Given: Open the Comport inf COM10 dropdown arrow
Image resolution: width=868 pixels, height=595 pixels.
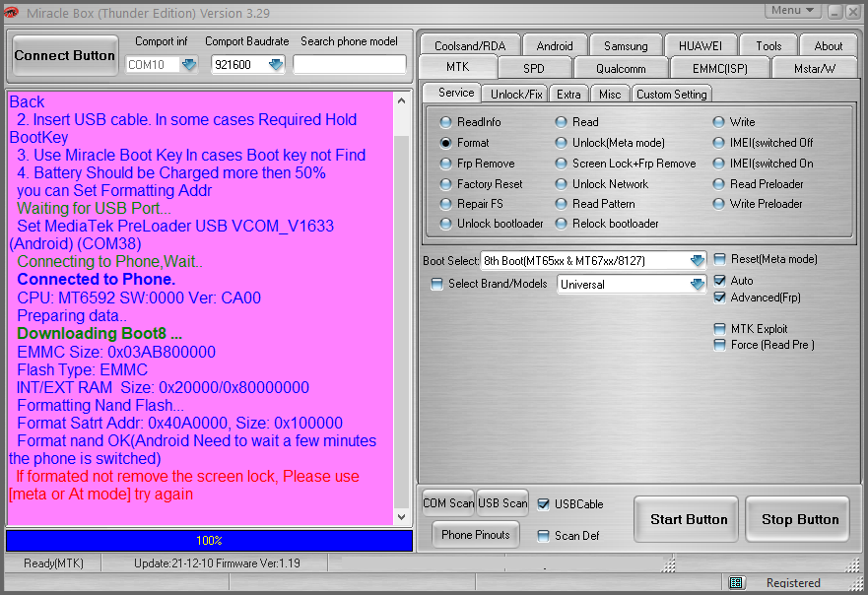Looking at the screenshot, I should (x=189, y=65).
